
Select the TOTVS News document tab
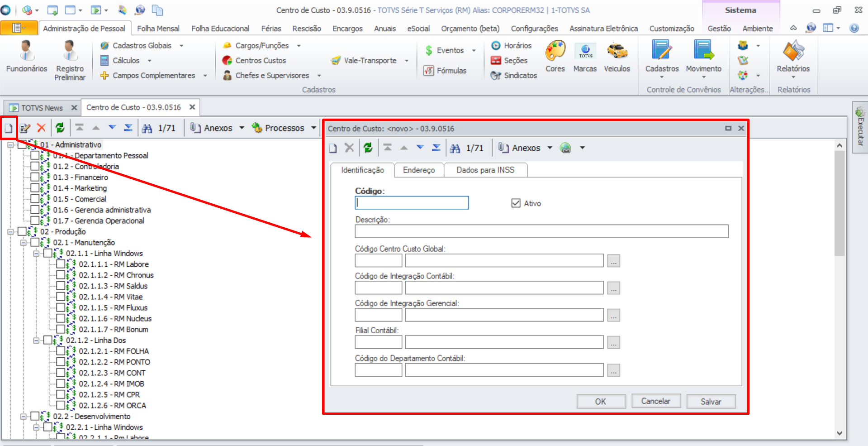point(42,108)
